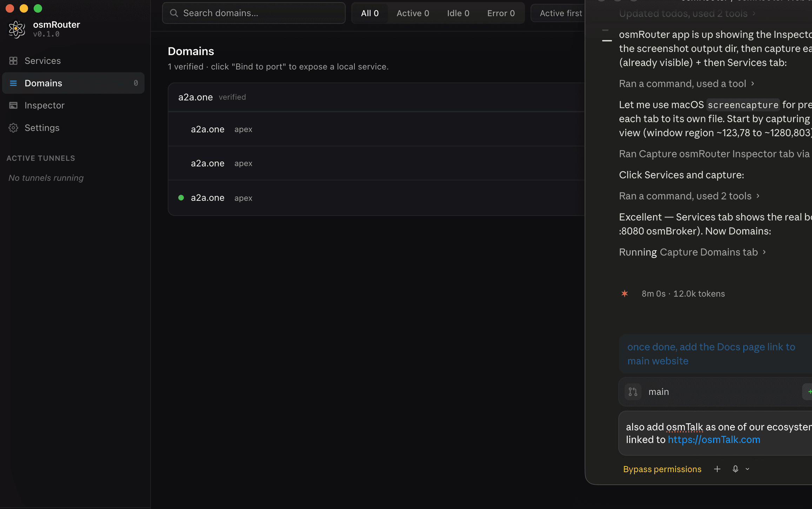Click the green status dot beside a2a.one

[x=181, y=198]
